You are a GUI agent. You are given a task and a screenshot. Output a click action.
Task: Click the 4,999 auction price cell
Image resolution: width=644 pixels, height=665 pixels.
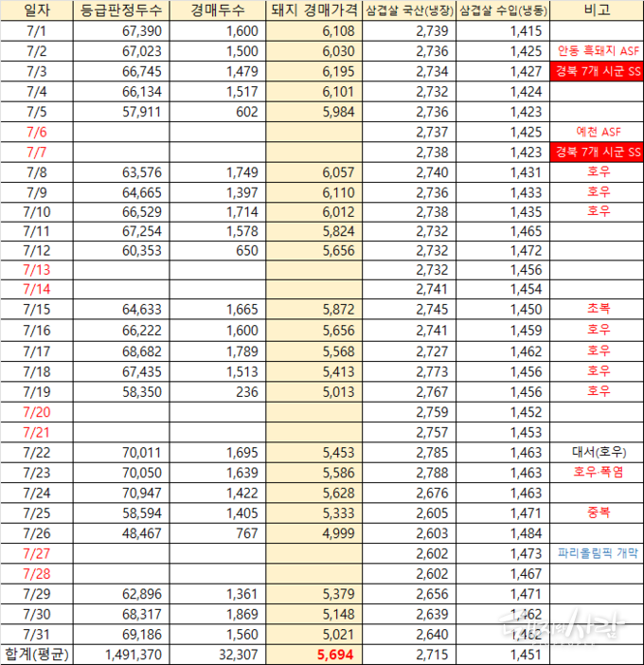point(314,531)
